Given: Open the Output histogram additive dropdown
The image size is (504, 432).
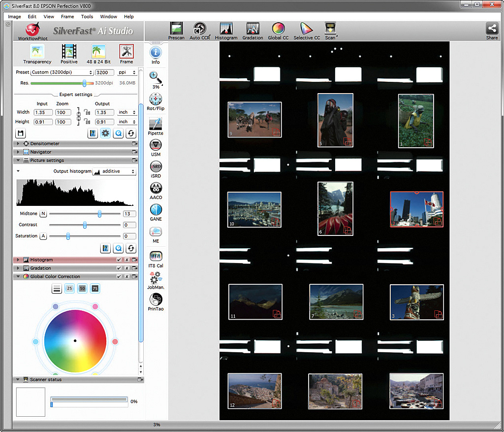Looking at the screenshot, I should click(114, 171).
